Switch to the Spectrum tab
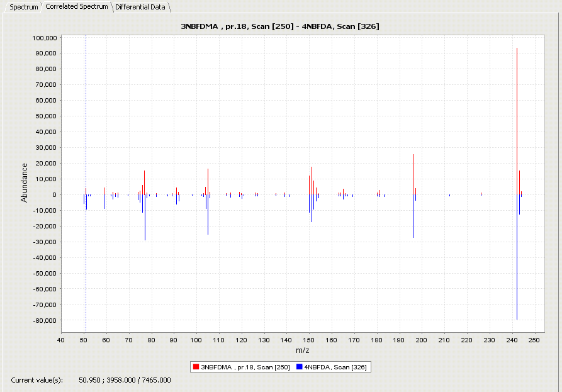This screenshot has width=562, height=392. [24, 7]
